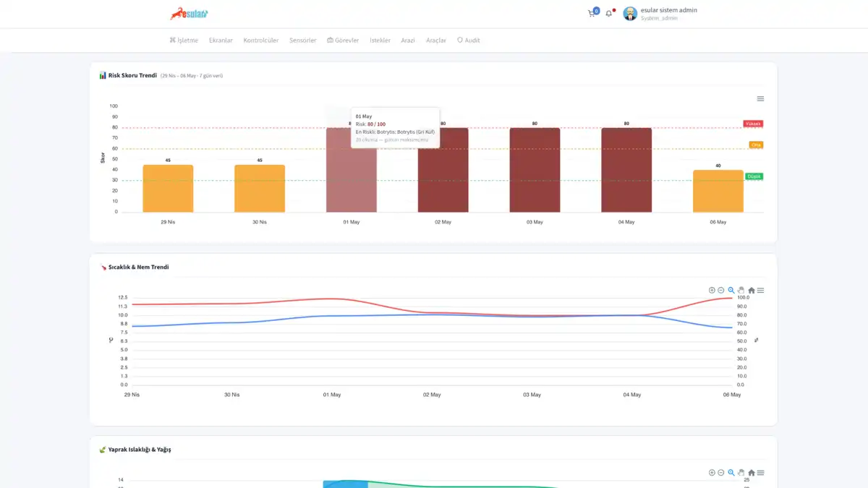
Task: Click the 29 Nis orange risk bar
Action: pyautogui.click(x=168, y=188)
